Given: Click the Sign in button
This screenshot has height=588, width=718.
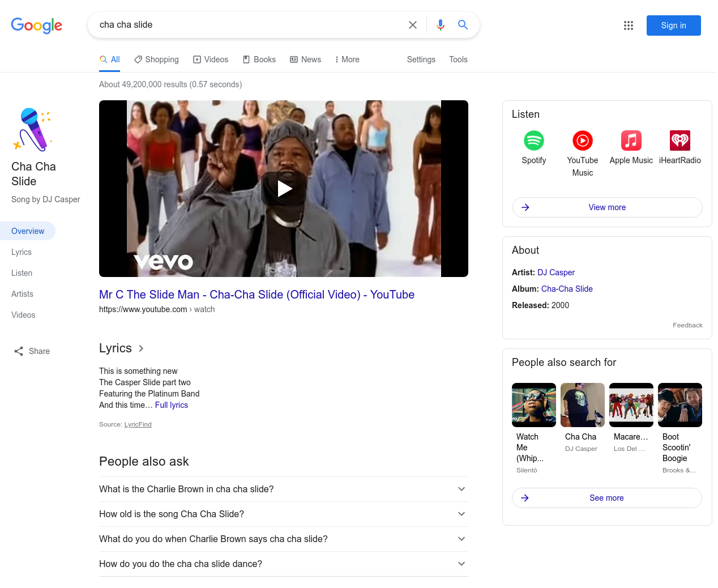Looking at the screenshot, I should [x=674, y=25].
